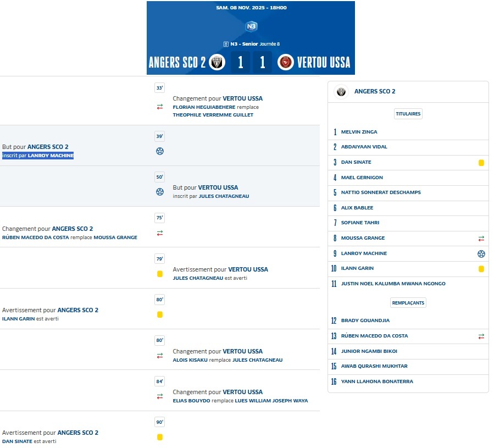
Task: Select player 7 SOFIANE TAHRI in the lineup
Action: [x=408, y=223]
